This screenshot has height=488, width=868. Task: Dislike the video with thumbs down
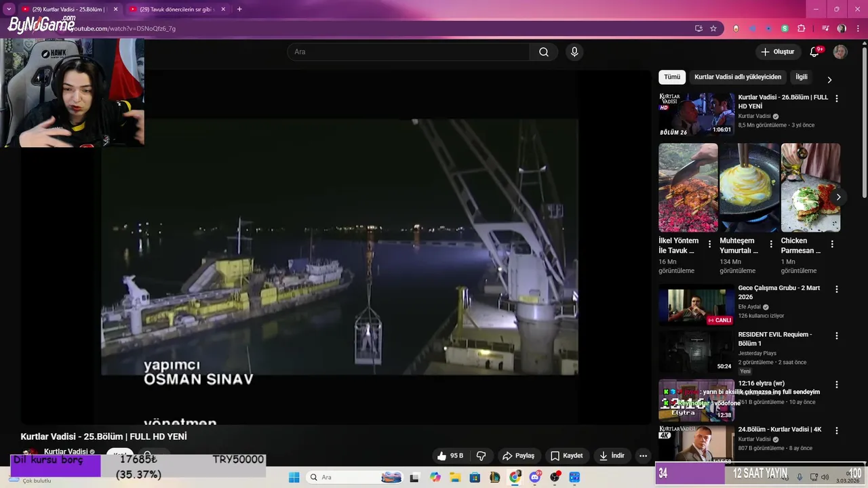[481, 456]
